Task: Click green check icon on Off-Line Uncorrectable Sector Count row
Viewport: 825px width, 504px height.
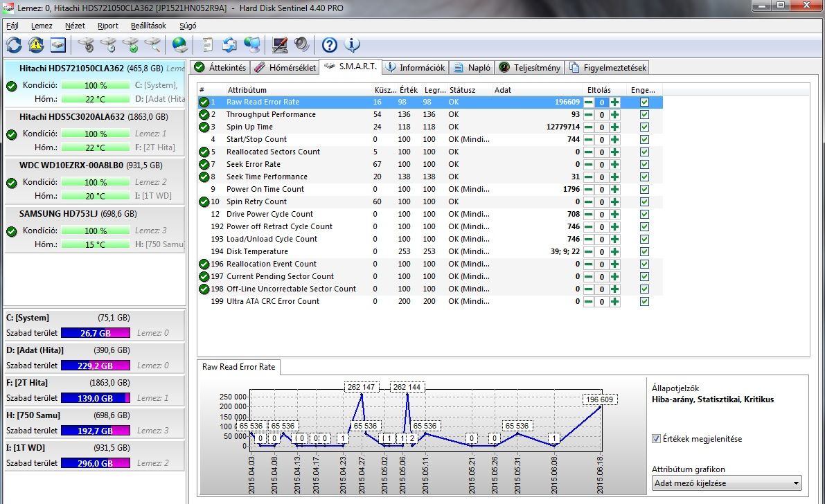Action: pyautogui.click(x=204, y=289)
